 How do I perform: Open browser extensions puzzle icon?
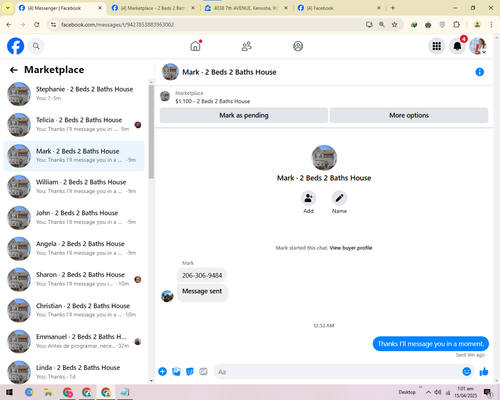point(456,25)
